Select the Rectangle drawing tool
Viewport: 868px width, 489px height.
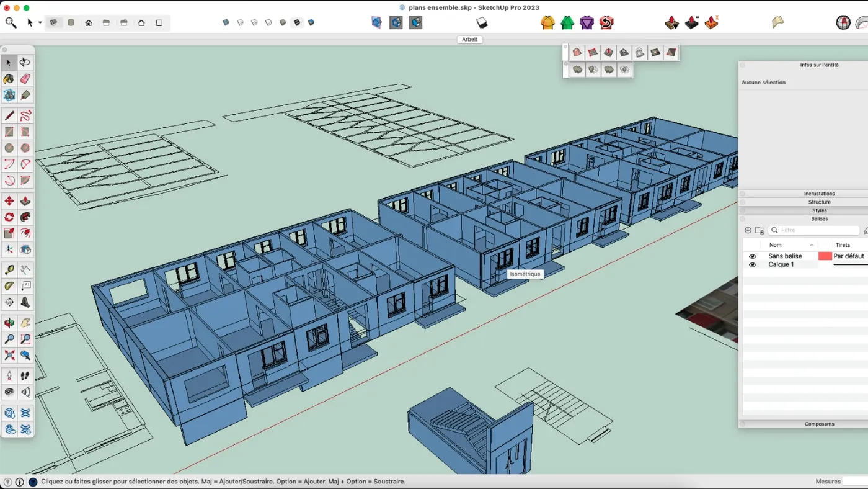pyautogui.click(x=8, y=132)
